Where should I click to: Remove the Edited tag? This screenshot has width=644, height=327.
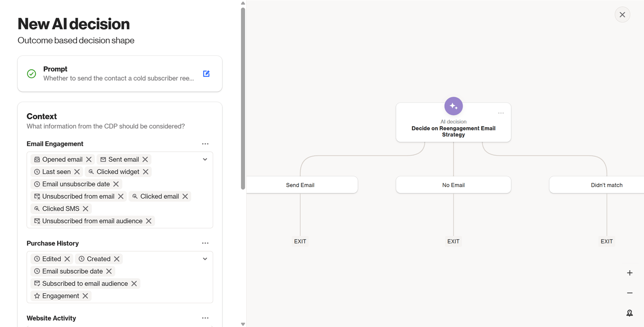click(x=67, y=259)
